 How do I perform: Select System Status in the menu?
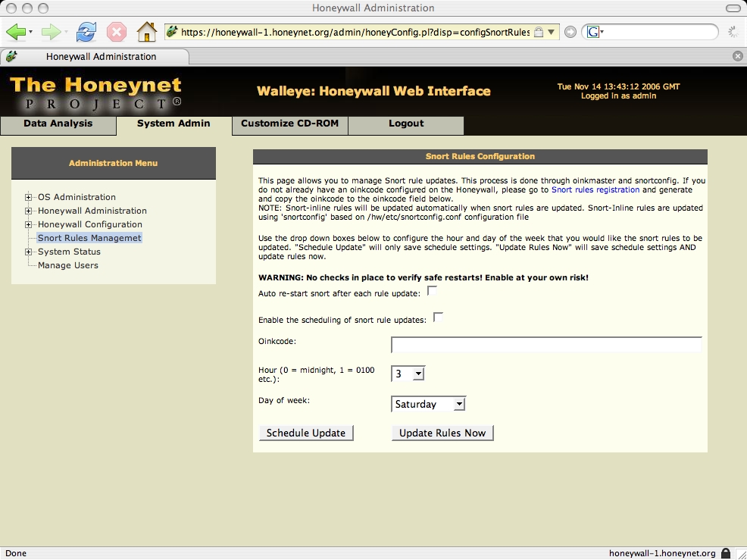69,252
